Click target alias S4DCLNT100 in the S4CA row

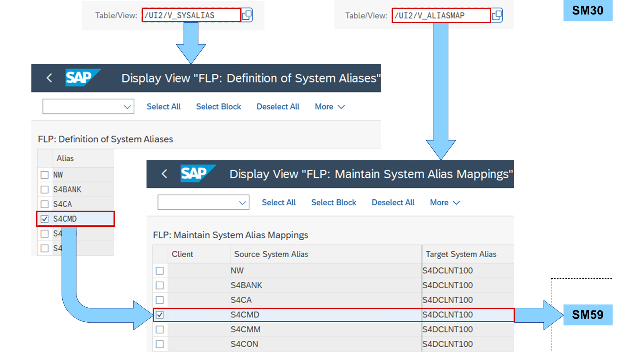[448, 300]
